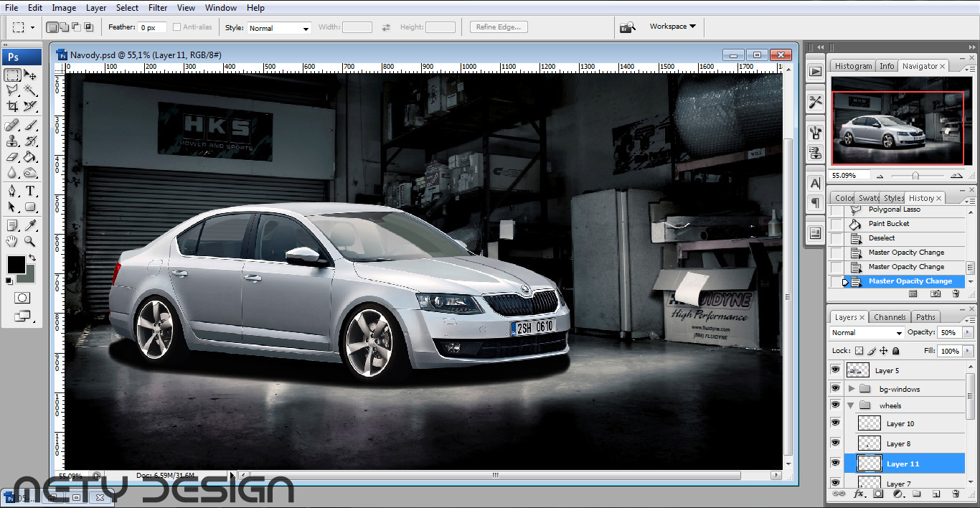Select the Blur tool

(x=12, y=172)
